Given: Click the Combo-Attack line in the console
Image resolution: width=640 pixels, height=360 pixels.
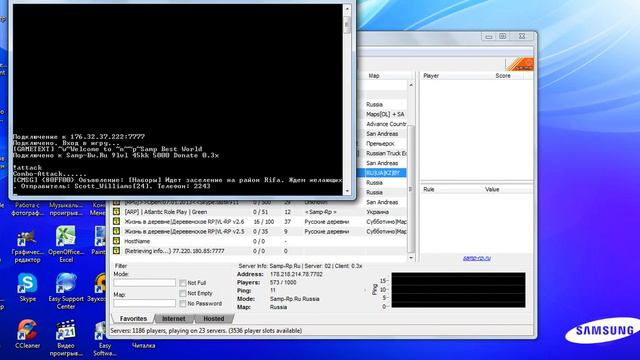Looking at the screenshot, I should (50, 174).
